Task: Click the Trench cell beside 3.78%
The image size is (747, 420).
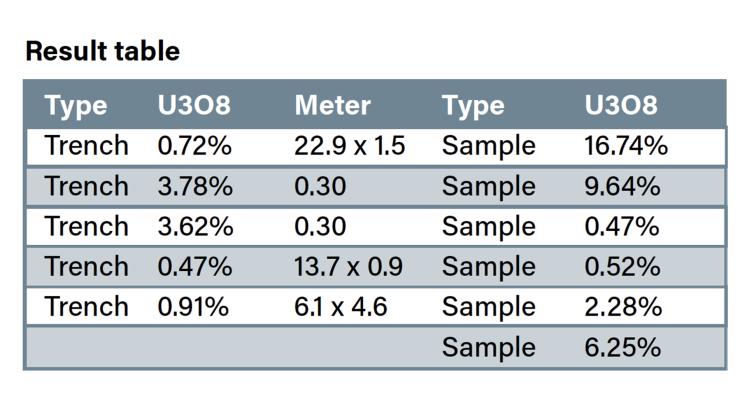Action: pyautogui.click(x=86, y=186)
